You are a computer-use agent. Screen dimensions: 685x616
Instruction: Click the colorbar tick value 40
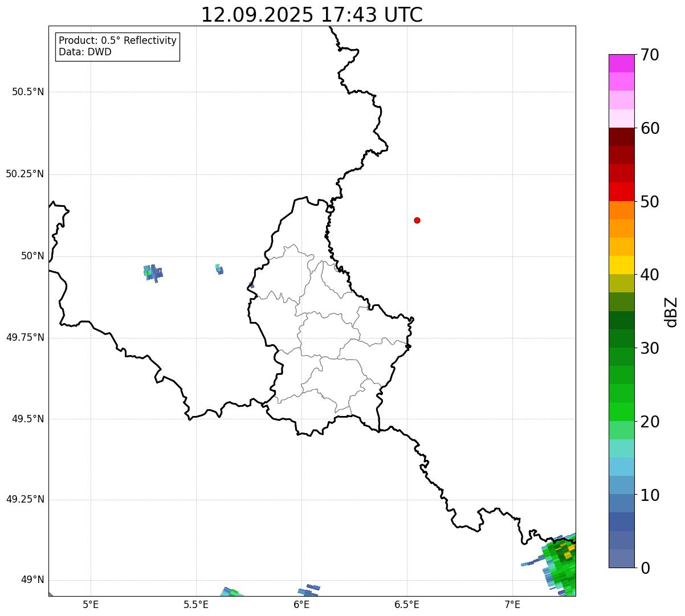pyautogui.click(x=649, y=275)
